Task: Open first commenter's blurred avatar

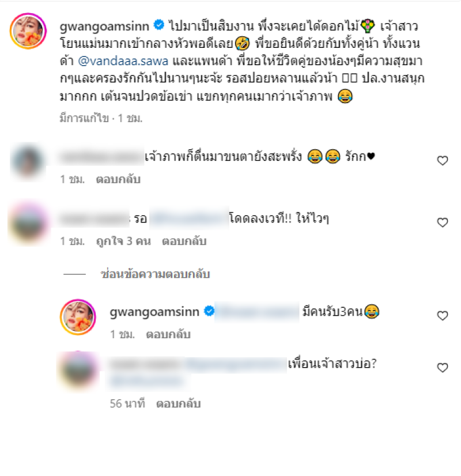Action: pos(28,161)
